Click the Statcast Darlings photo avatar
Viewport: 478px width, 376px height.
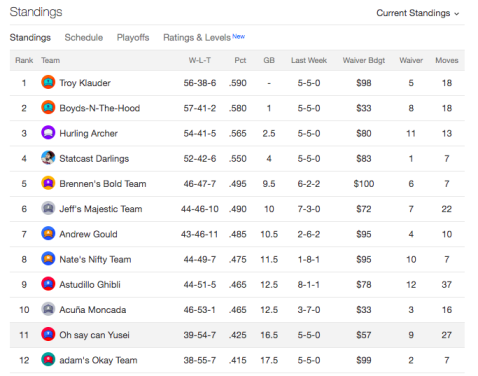(48, 158)
